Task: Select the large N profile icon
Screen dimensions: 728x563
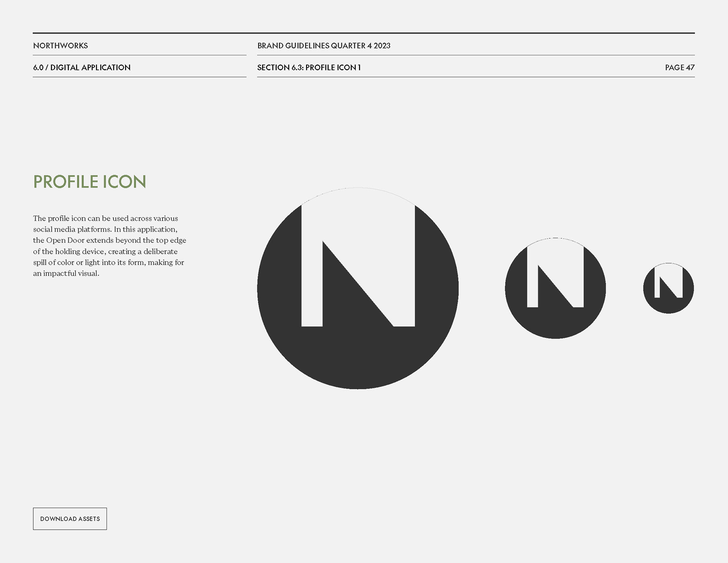Action: point(358,288)
